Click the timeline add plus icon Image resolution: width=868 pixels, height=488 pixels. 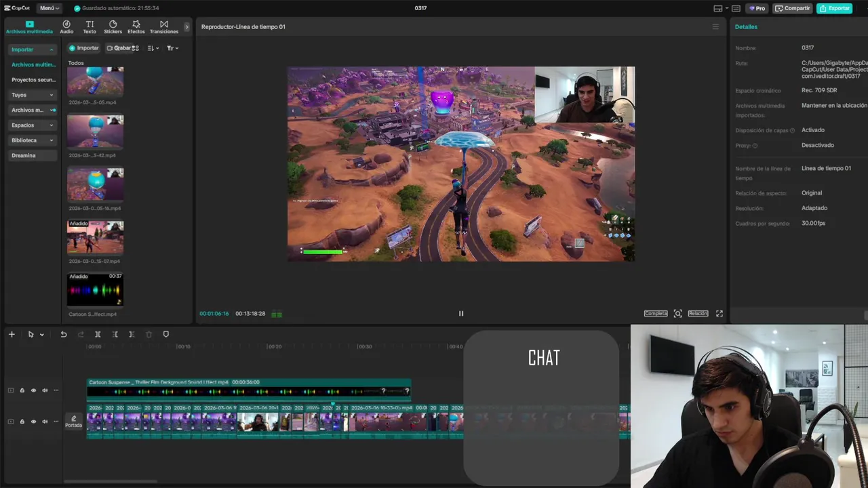coord(12,334)
